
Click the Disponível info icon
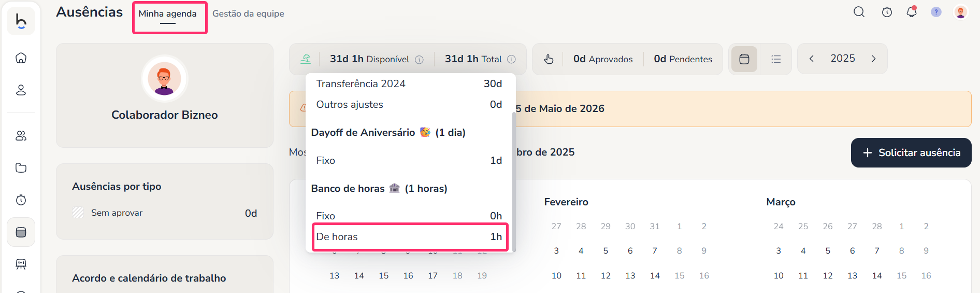point(420,60)
